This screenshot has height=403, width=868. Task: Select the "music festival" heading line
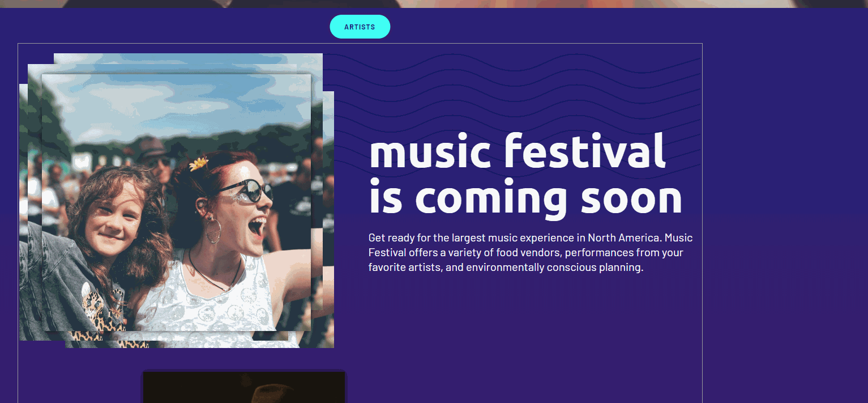[x=516, y=152]
